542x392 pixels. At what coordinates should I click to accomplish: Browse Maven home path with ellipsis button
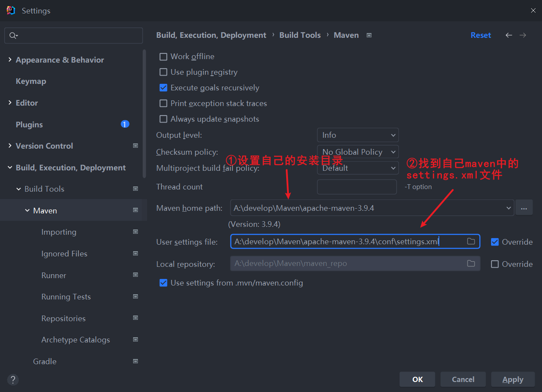(x=524, y=208)
